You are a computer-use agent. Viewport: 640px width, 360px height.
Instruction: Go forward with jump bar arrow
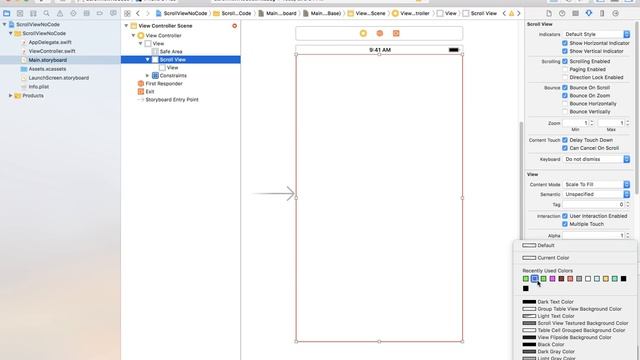point(148,13)
